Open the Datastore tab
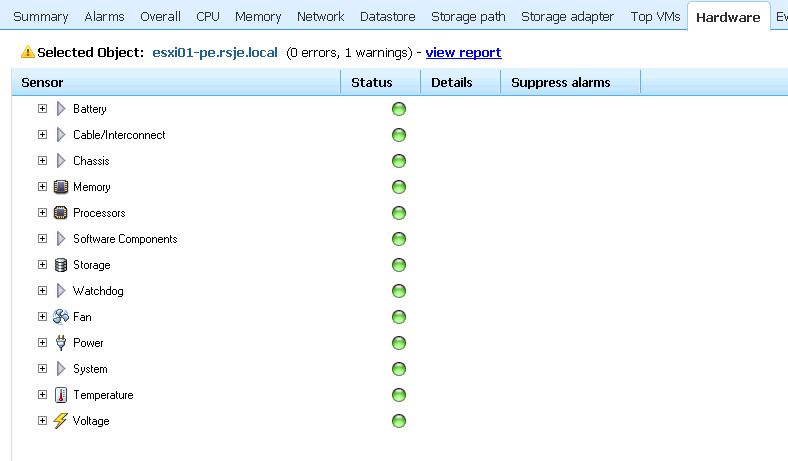The image size is (788, 461). [x=389, y=16]
